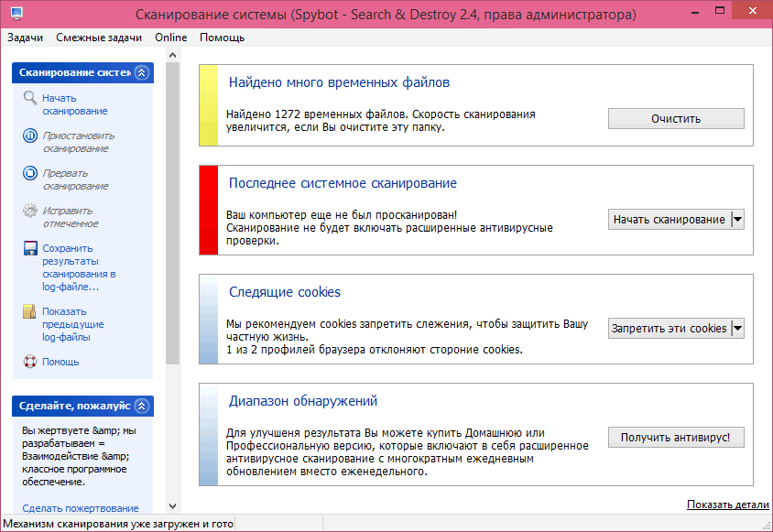Close the Spybot window
The image size is (773, 532).
[752, 11]
